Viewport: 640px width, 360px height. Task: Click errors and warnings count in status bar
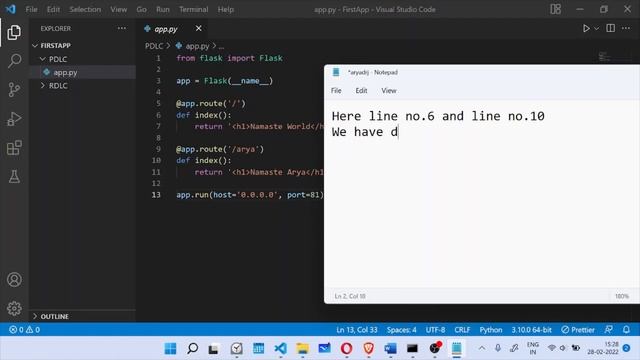click(24, 329)
